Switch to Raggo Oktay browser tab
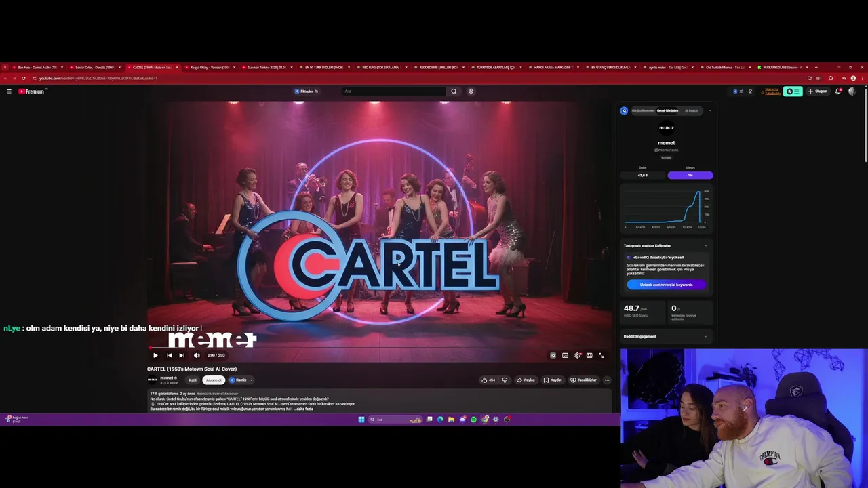The image size is (868, 488). 210,67
